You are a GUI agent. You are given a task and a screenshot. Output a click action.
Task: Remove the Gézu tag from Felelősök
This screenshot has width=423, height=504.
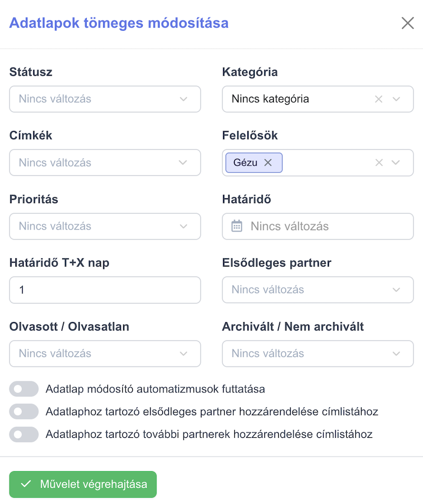[x=268, y=163]
